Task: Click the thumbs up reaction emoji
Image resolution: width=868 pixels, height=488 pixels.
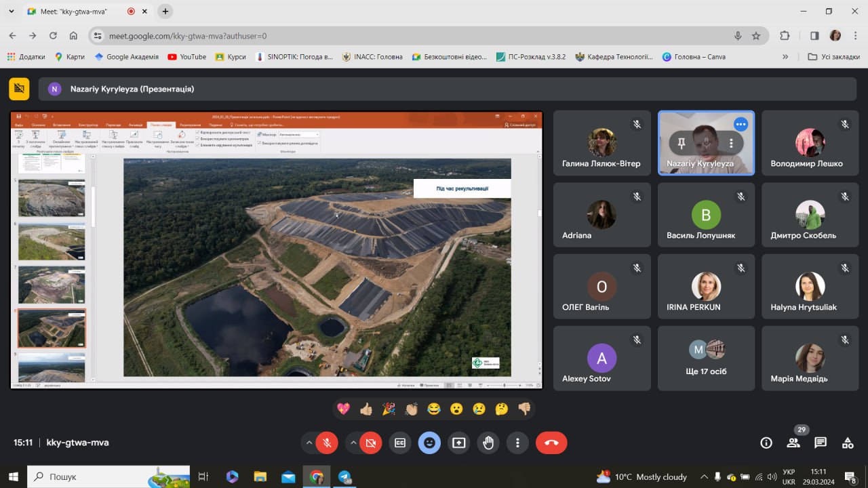Action: 366,409
